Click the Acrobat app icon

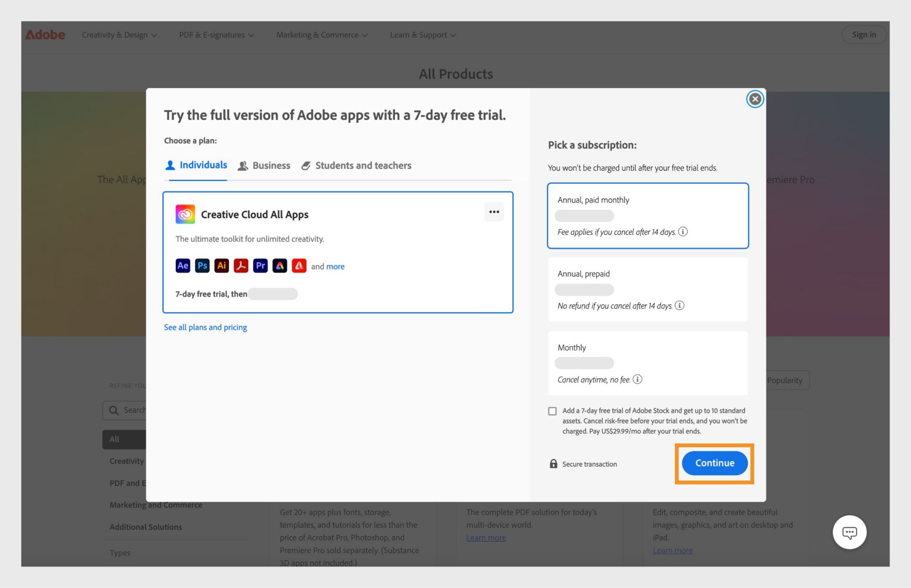click(241, 266)
